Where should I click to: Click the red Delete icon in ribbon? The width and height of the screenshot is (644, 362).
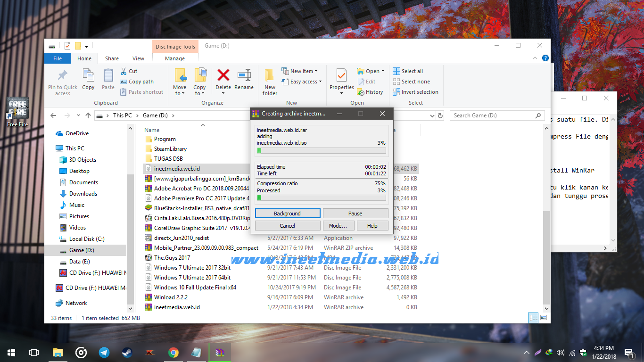pyautogui.click(x=223, y=75)
